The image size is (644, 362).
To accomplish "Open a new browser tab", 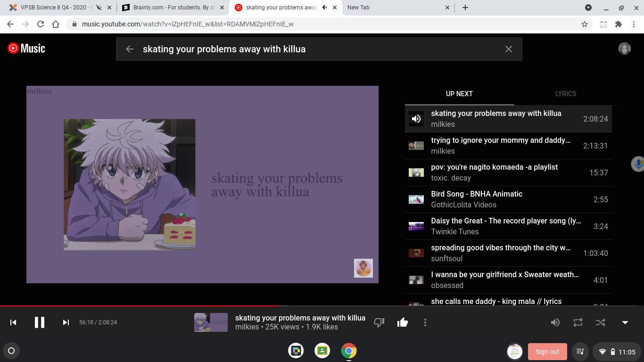I will point(465,8).
